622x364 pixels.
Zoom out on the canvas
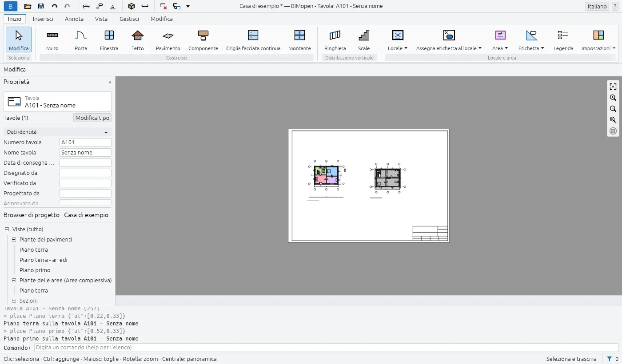pyautogui.click(x=613, y=109)
